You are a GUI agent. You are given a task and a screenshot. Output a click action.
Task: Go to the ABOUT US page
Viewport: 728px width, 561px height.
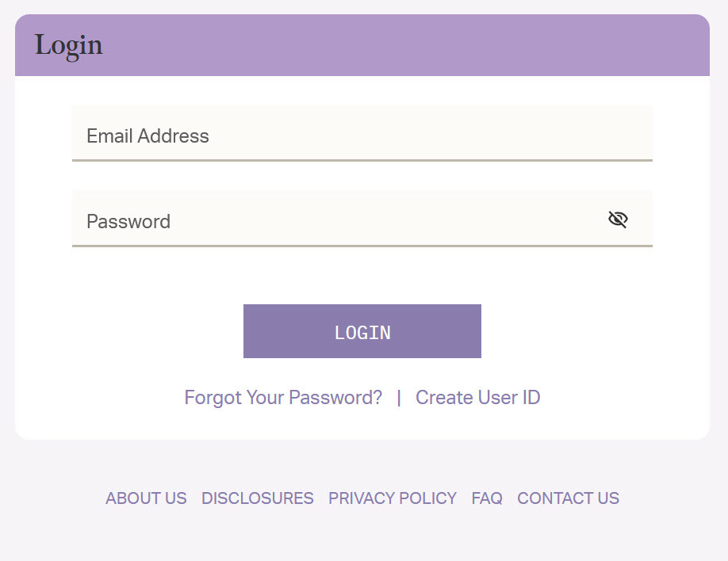146,498
